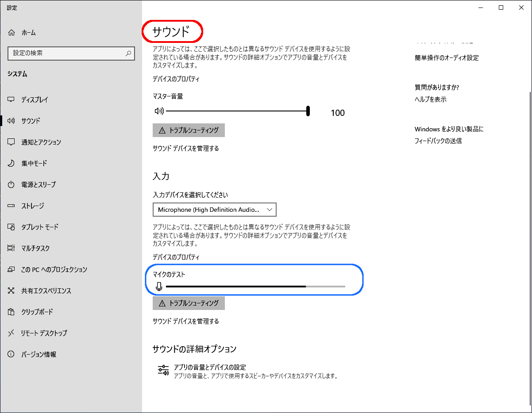Click the tablet mode icon

(x=12, y=227)
